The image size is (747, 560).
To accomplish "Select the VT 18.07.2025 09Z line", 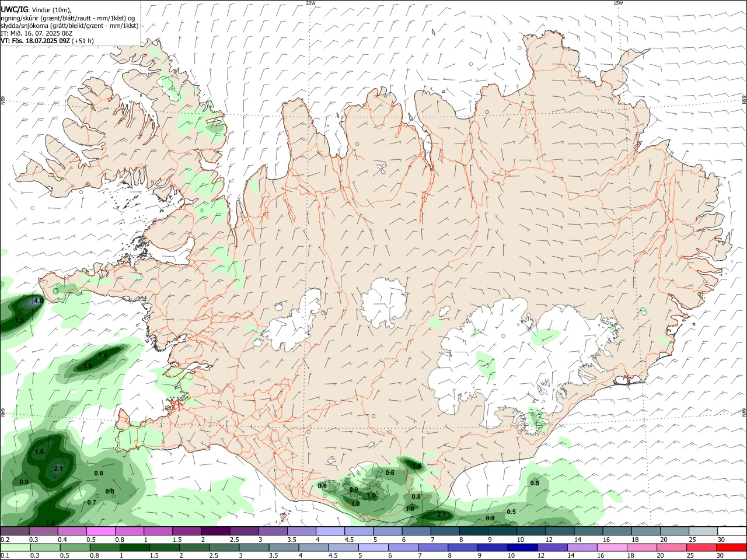I will 36,41.
